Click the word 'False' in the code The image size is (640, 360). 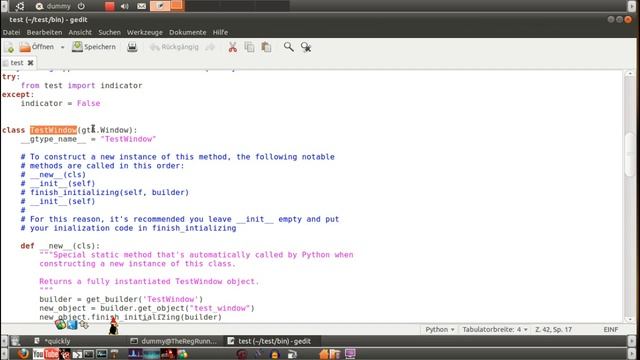click(x=89, y=103)
